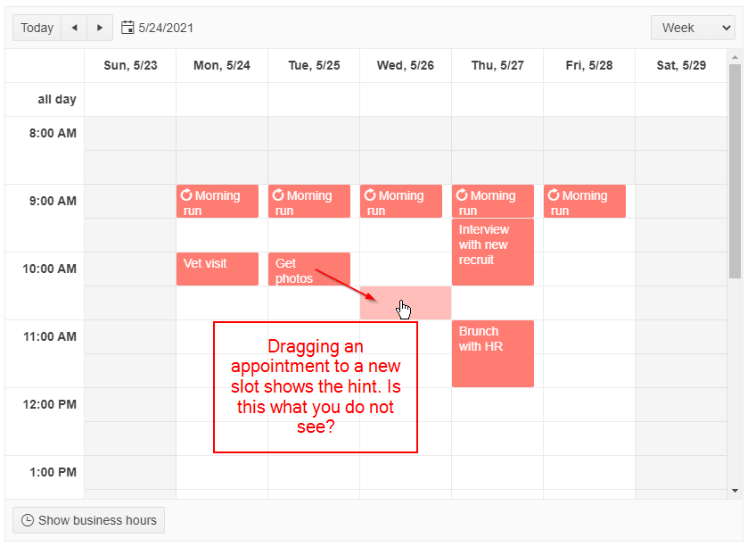Click recurrence icon on Monday Morning run
Viewport: 756px width, 555px height.
(186, 195)
